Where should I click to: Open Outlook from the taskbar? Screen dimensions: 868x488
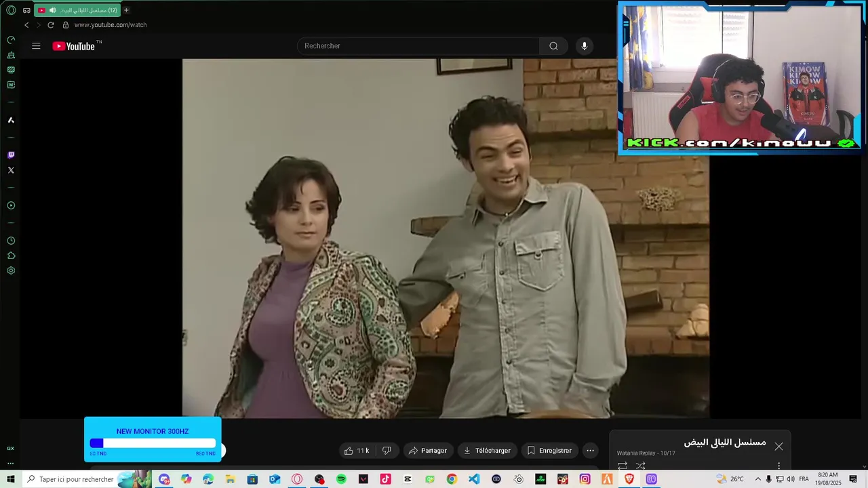(x=275, y=479)
